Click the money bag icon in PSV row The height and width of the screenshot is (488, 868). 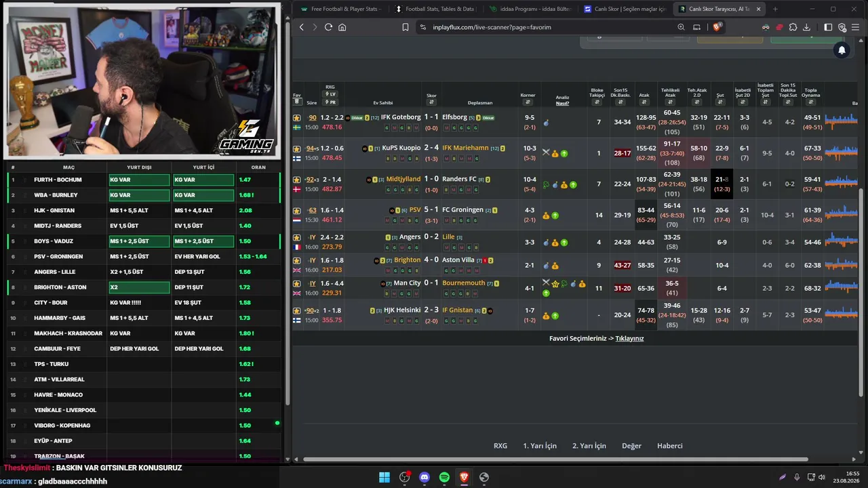(x=546, y=216)
